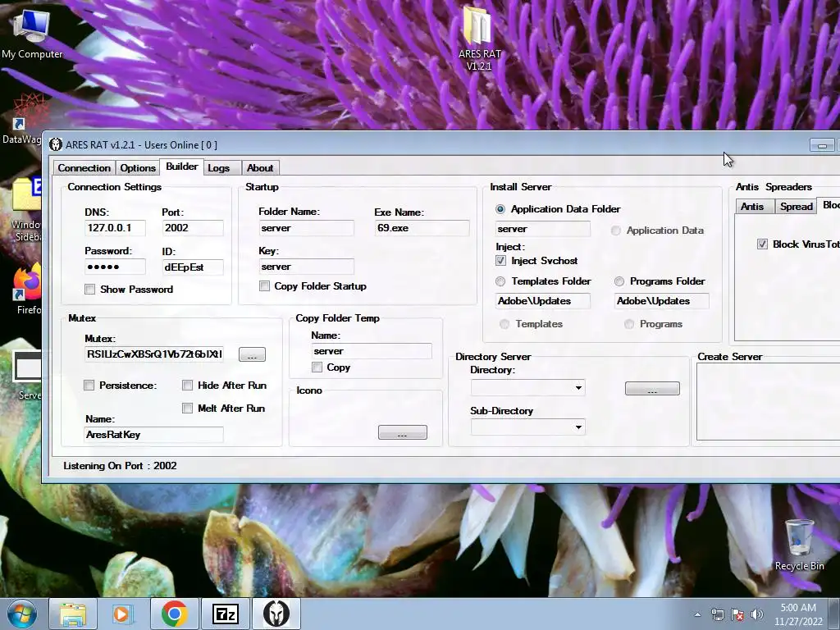Click the volume speaker tray icon

756,614
